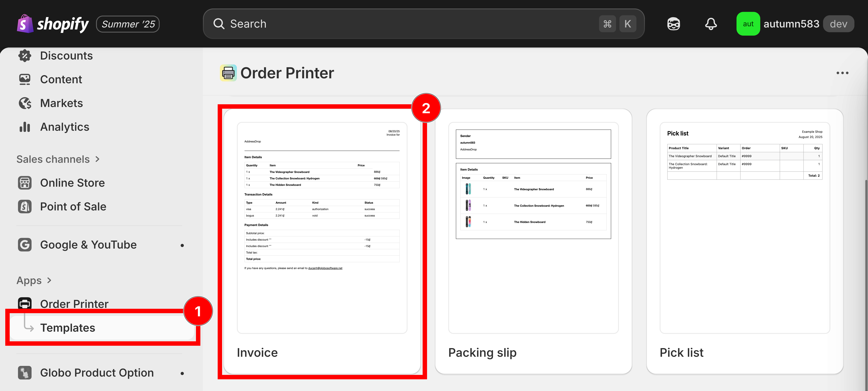The height and width of the screenshot is (391, 868).
Task: Open the Discounts page link
Action: [66, 56]
